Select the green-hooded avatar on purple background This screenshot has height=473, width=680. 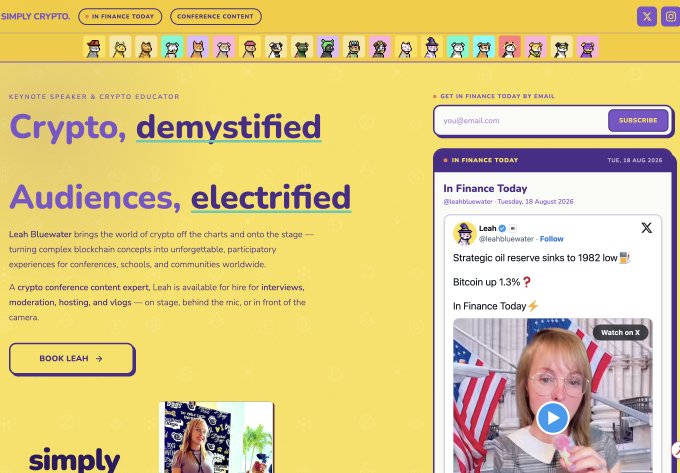coord(328,47)
